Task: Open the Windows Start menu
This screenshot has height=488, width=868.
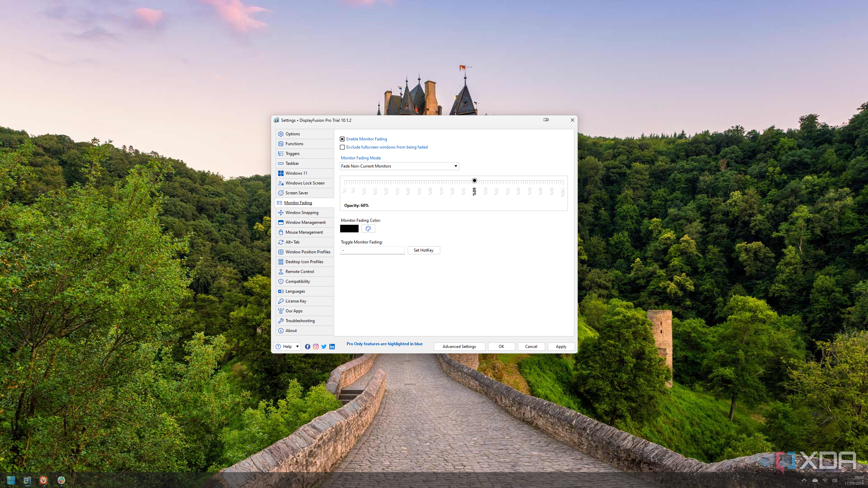Action: point(11,480)
